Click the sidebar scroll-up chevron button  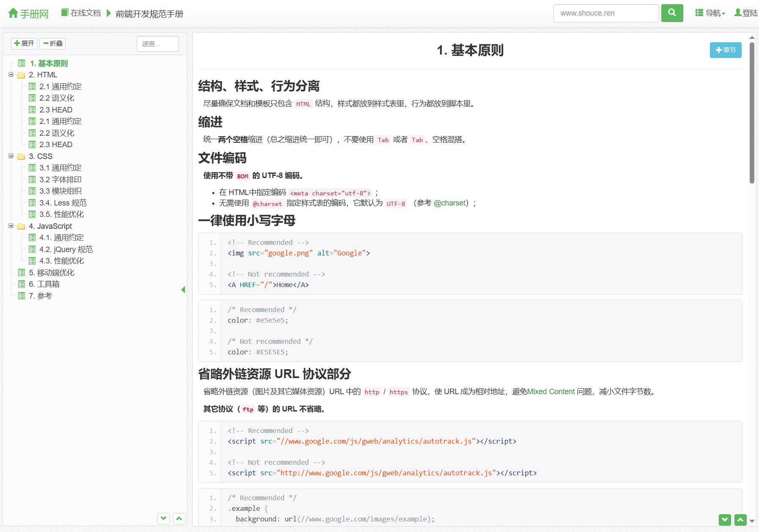click(x=179, y=518)
